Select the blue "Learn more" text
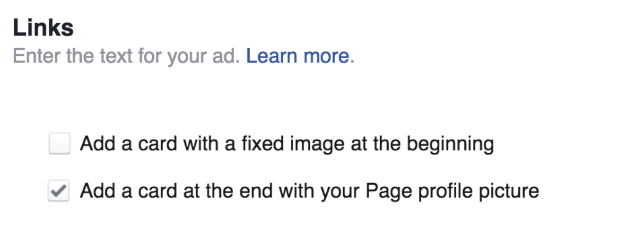The height and width of the screenshot is (244, 644). click(x=297, y=56)
